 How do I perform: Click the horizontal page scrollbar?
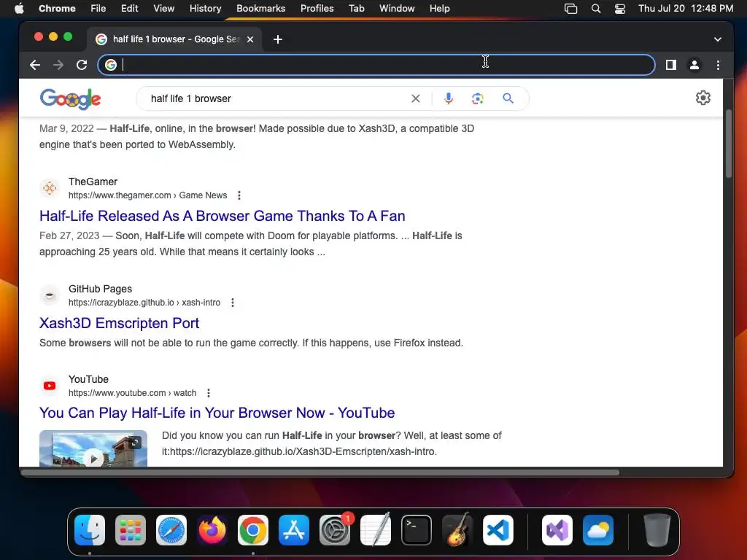320,472
